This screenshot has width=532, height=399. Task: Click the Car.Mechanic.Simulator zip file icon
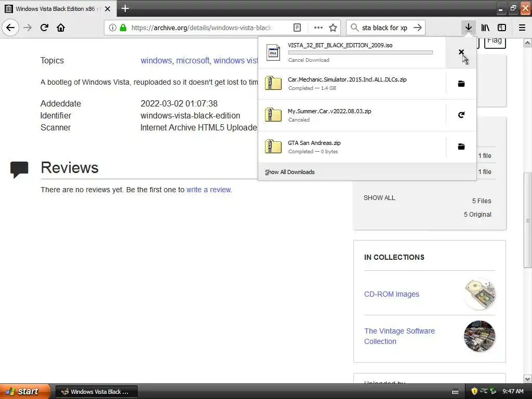coord(273,83)
